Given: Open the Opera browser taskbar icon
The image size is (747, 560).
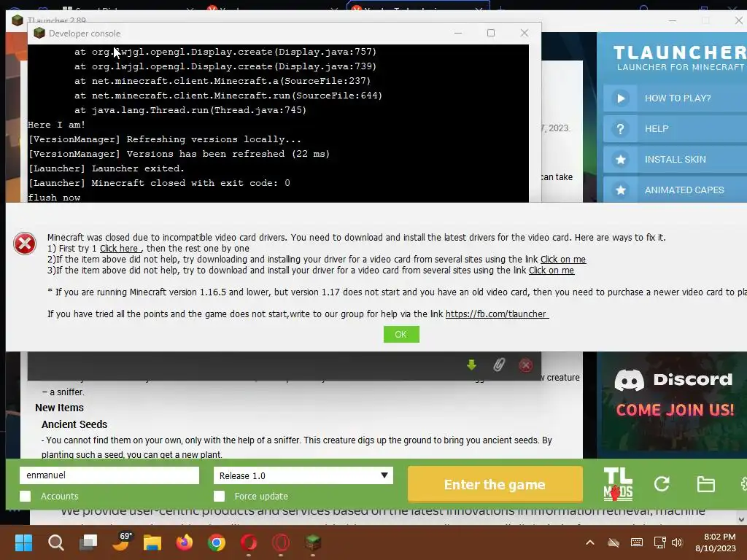Looking at the screenshot, I should click(281, 542).
